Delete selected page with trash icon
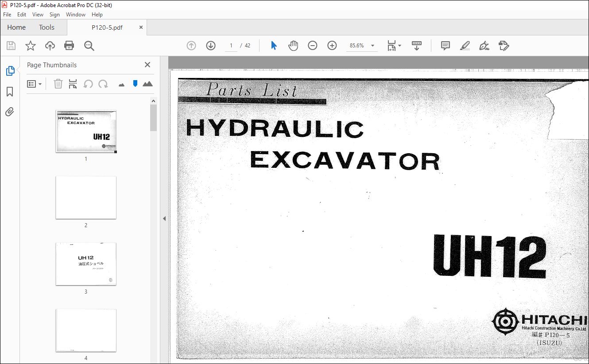Screen dimensions: 589x364 tap(58, 84)
